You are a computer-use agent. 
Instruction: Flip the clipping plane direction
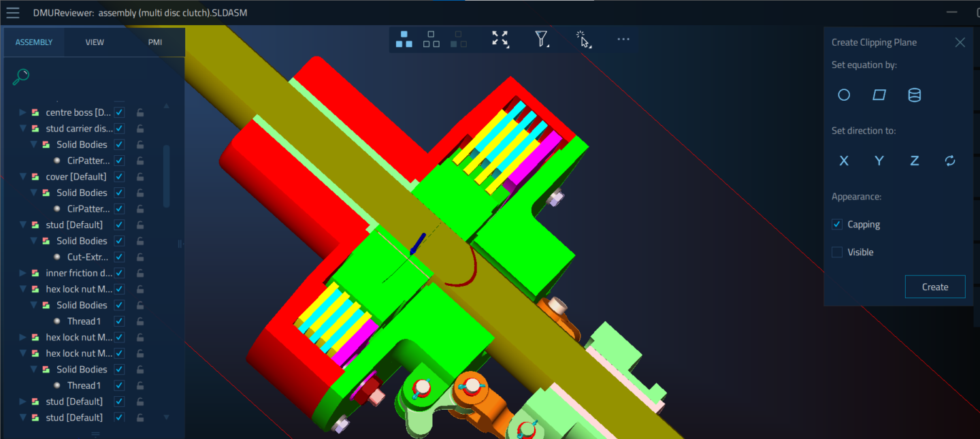coord(949,161)
